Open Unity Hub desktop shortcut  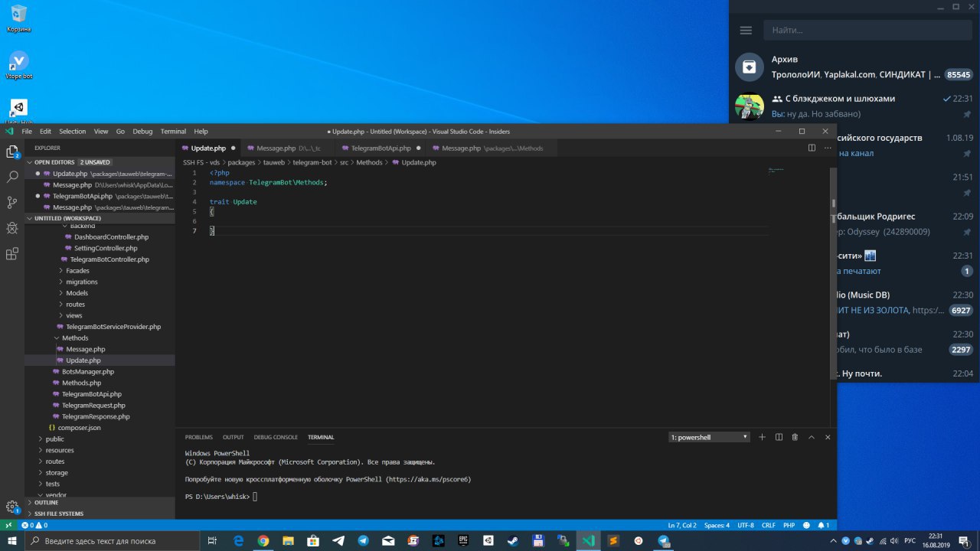18,112
